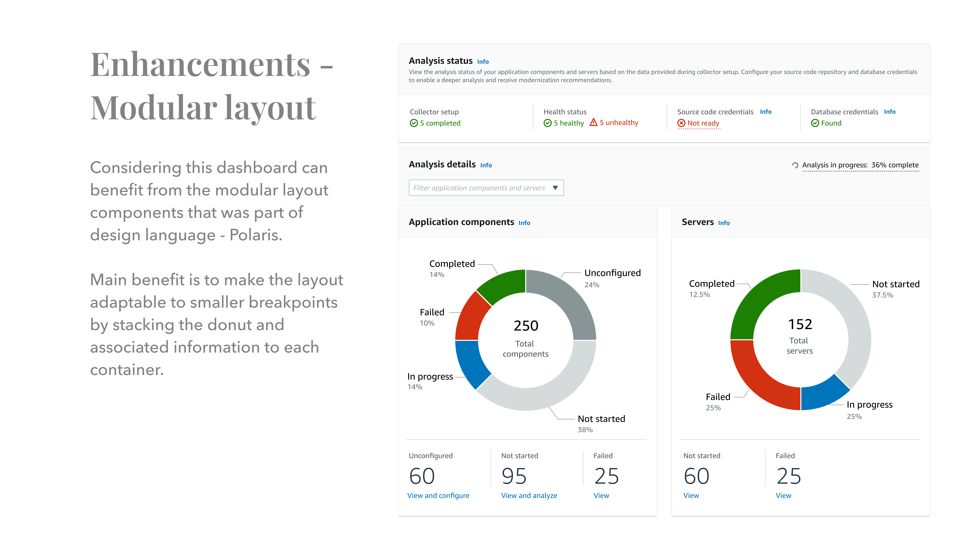Click 'View' under Not started in Servers
Image resolution: width=980 pixels, height=551 pixels.
point(691,496)
